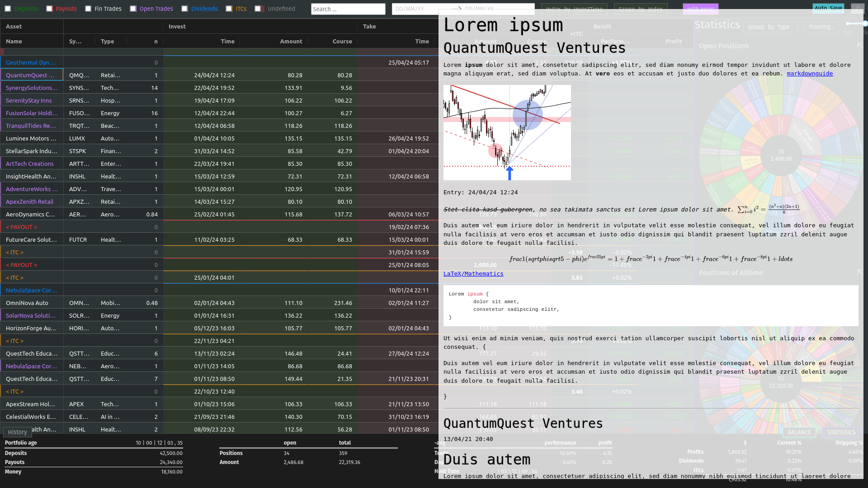Select the BALANCE tab
This screenshot has height=488, width=868.
pos(799,432)
